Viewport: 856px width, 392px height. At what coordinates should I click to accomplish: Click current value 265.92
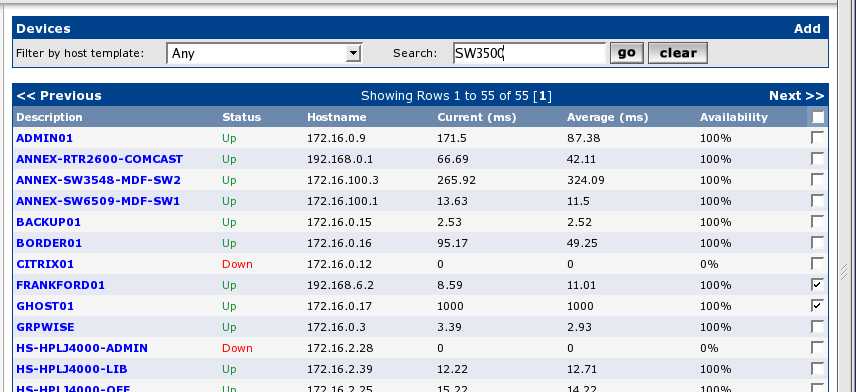click(x=456, y=180)
